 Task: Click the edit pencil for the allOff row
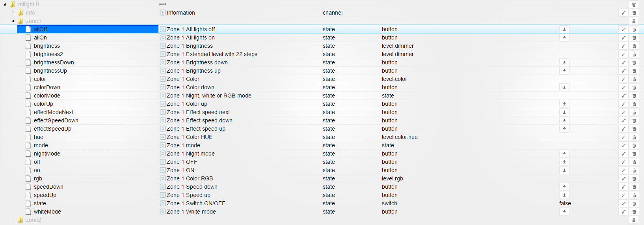pos(624,30)
